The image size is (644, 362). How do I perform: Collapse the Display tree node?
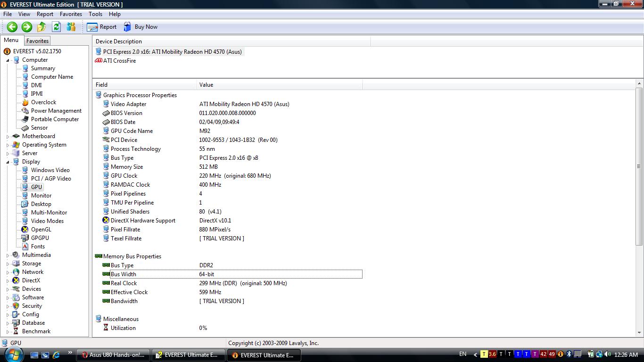[x=8, y=162]
